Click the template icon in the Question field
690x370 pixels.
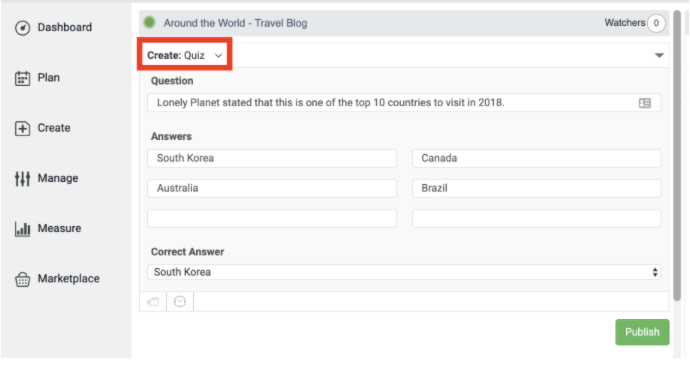pyautogui.click(x=645, y=103)
